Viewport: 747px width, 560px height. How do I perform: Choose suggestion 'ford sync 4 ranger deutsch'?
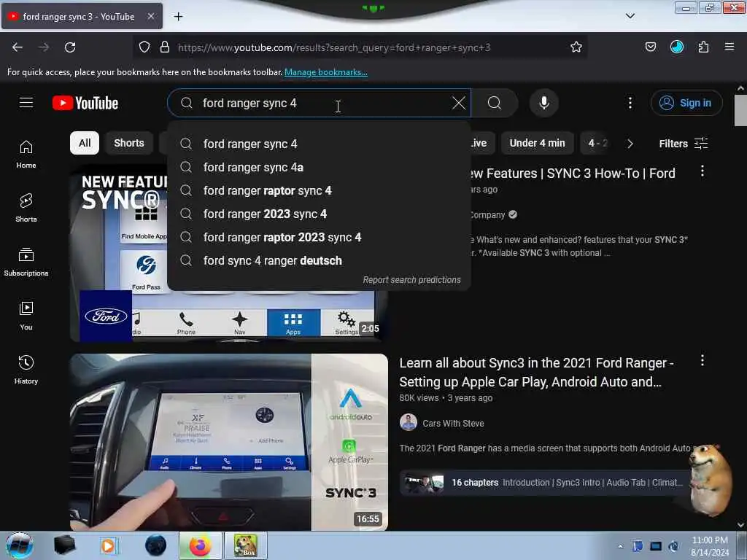coord(319,260)
